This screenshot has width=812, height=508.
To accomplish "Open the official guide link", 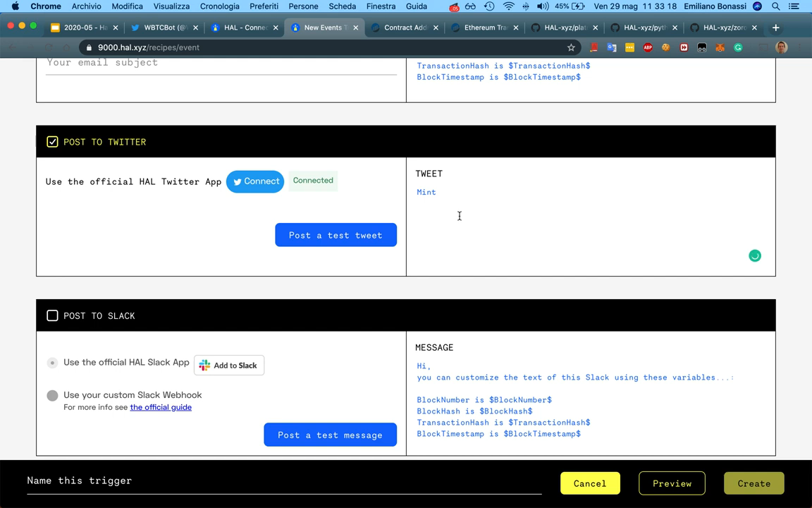I will (161, 407).
